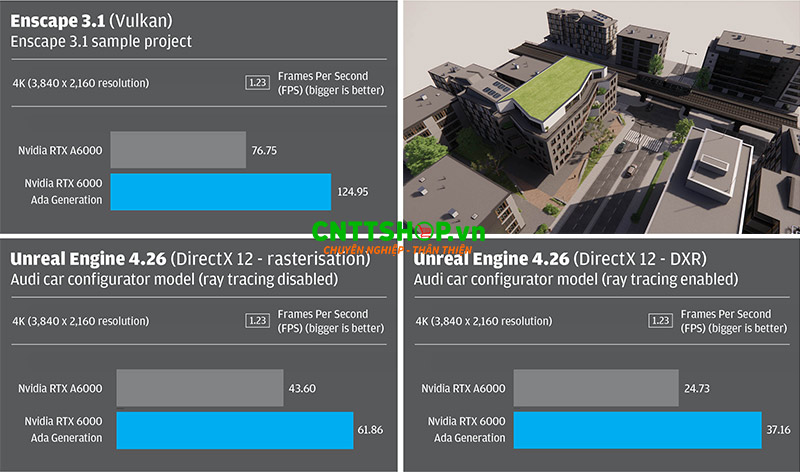Screen dimensions: 800x472
Task: Click the 1.23 legend box in rasterisation chart
Action: (257, 320)
